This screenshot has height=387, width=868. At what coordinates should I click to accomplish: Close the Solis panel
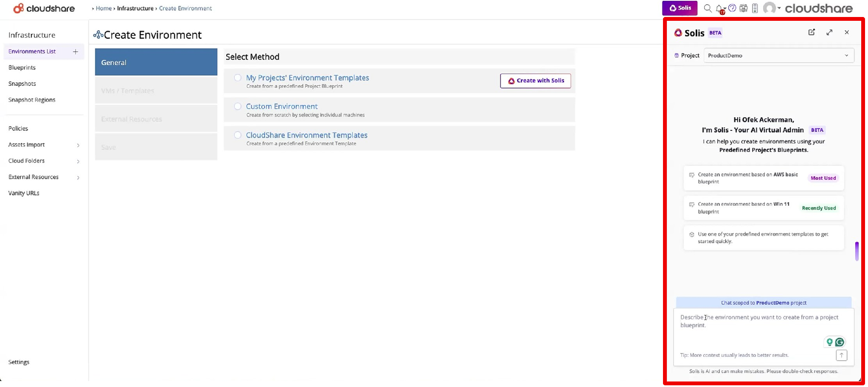pyautogui.click(x=847, y=32)
